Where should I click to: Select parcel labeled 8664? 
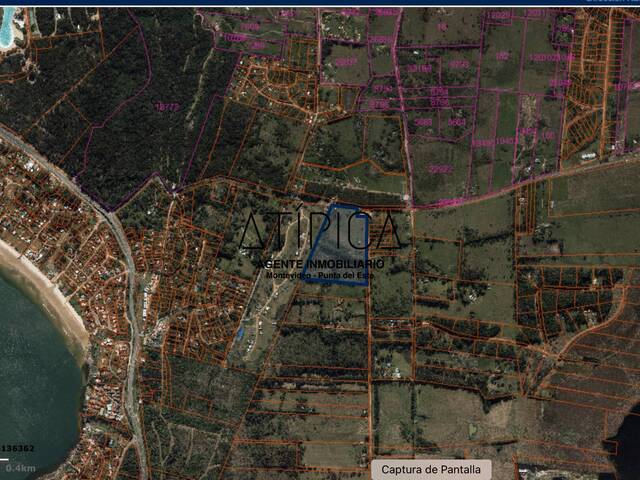point(456,122)
